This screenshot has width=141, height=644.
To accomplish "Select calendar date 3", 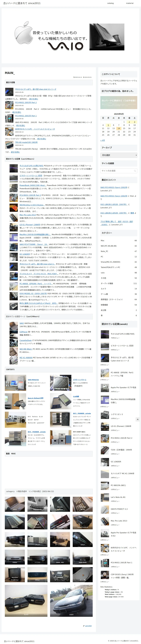I will tap(135, 122).
